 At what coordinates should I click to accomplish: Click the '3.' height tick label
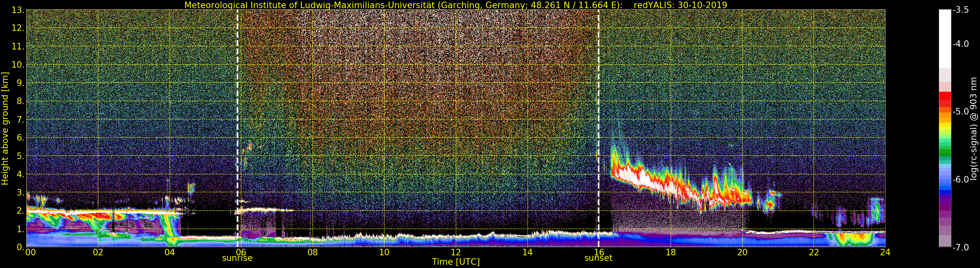pos(20,192)
